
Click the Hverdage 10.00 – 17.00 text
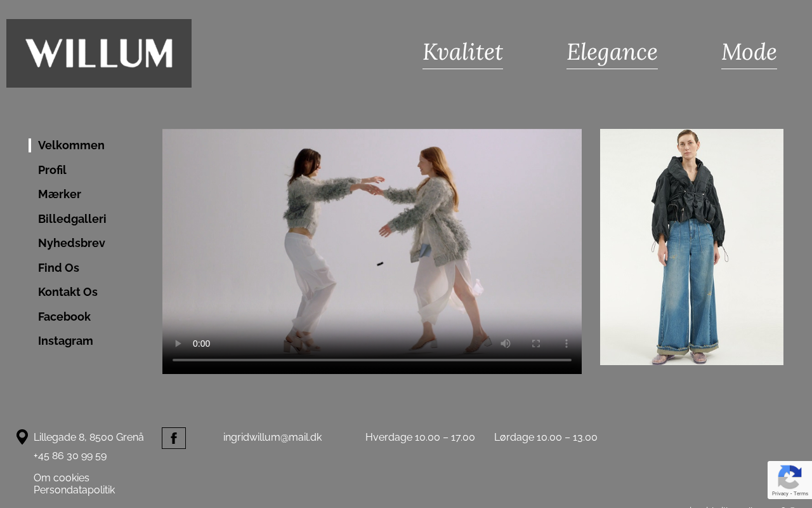420,438
